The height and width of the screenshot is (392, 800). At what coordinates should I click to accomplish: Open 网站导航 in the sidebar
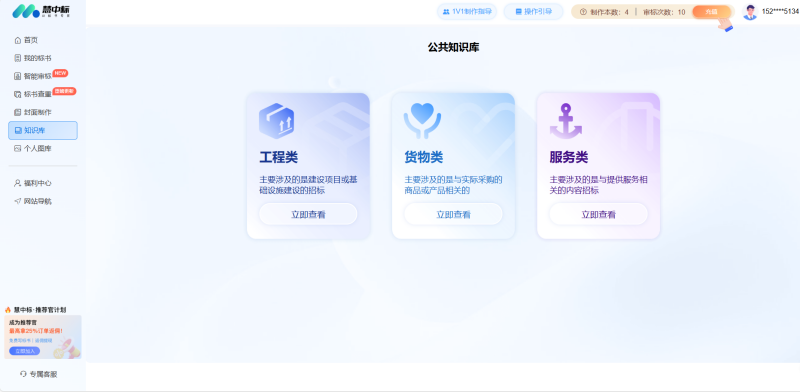[38, 201]
